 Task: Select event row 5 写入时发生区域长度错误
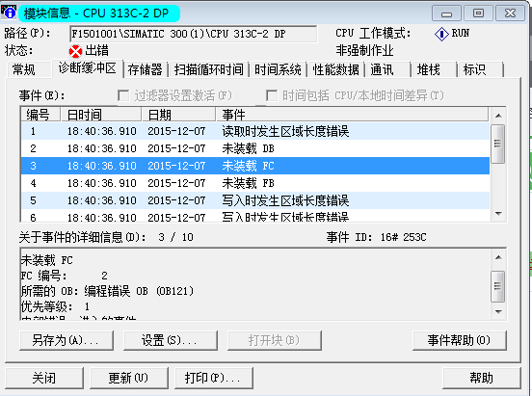255,200
